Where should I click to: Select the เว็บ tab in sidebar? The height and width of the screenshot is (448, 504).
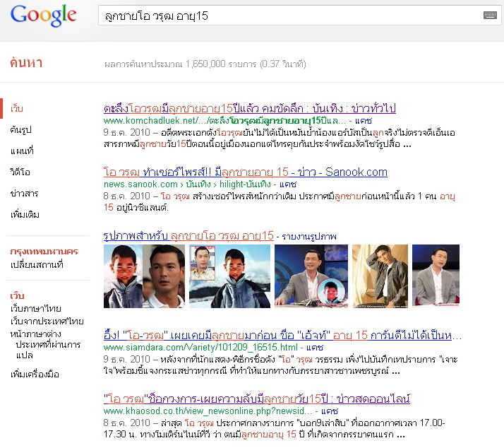point(17,108)
